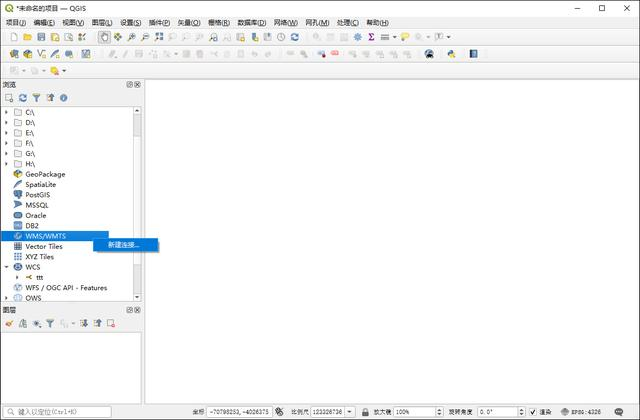Select the XYZ Tiles browser item

tap(39, 257)
